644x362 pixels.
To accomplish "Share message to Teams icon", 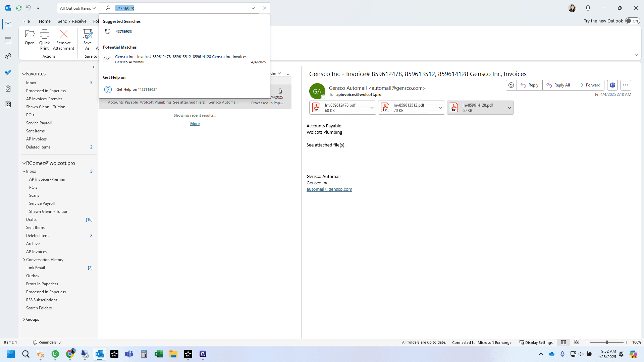I will [x=612, y=85].
